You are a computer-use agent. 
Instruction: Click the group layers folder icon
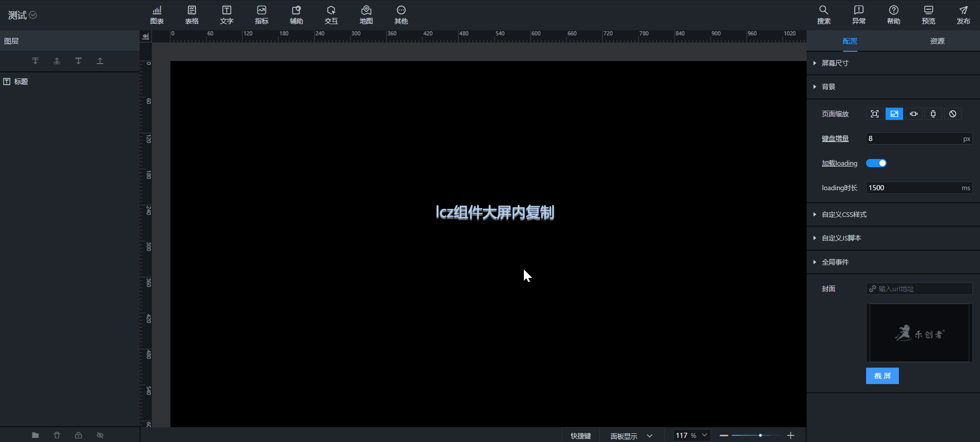pyautogui.click(x=35, y=435)
